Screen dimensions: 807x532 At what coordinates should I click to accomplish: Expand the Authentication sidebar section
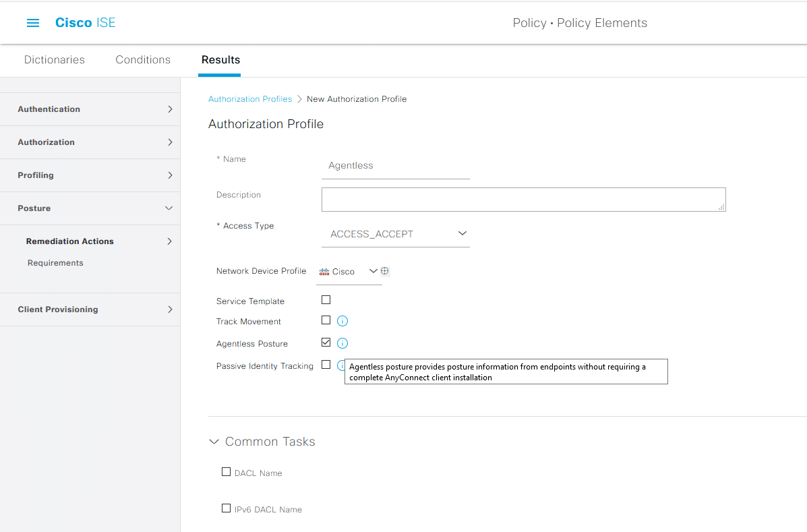(x=90, y=109)
